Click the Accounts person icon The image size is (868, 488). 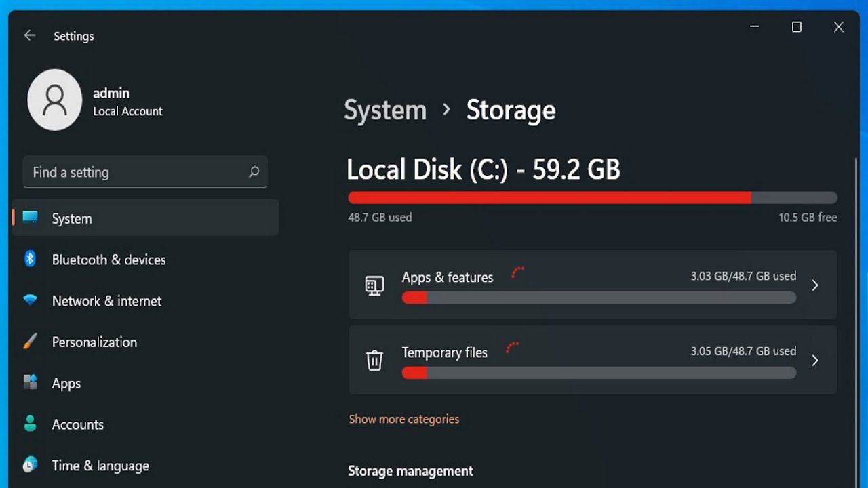30,424
